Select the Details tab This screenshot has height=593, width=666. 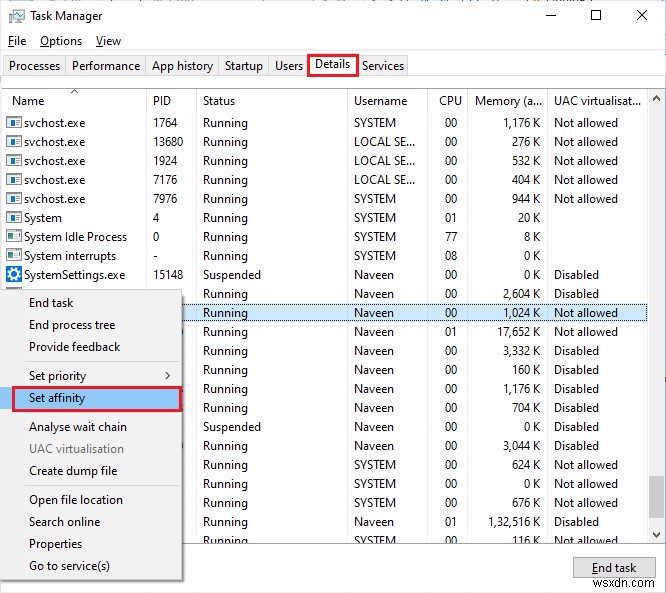[x=333, y=65]
